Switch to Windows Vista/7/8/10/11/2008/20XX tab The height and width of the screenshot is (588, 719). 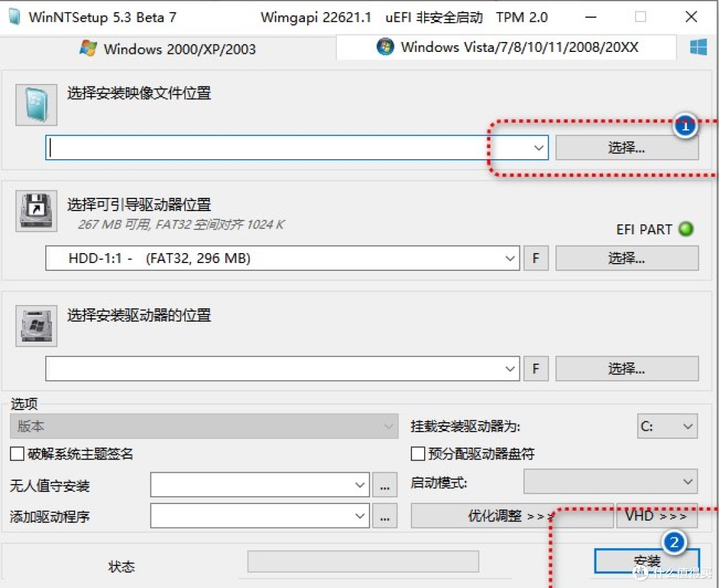click(x=506, y=47)
